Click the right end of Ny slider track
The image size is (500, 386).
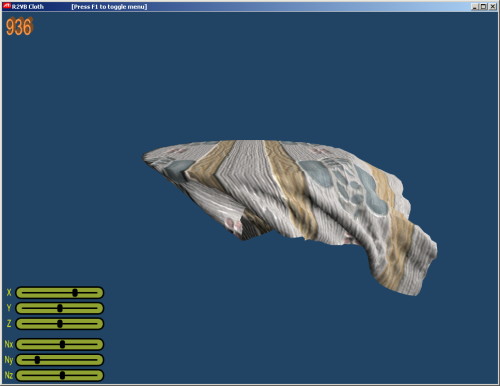point(97,360)
